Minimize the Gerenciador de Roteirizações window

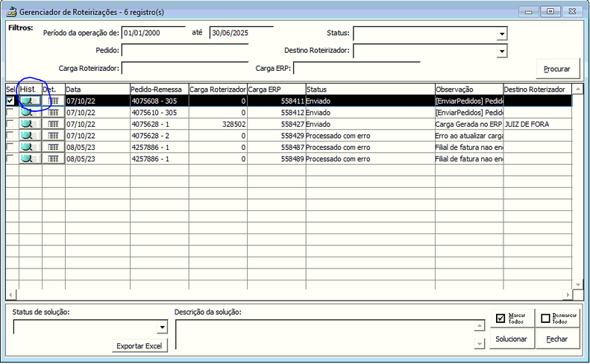528,12
